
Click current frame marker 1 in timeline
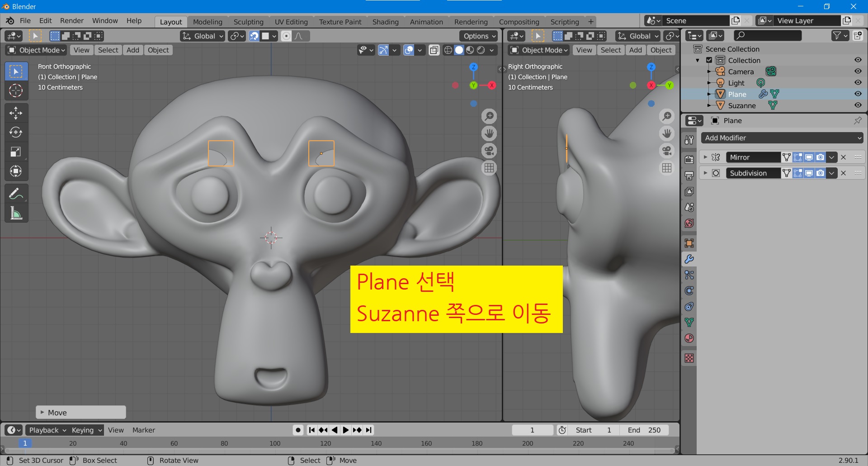[x=25, y=443]
